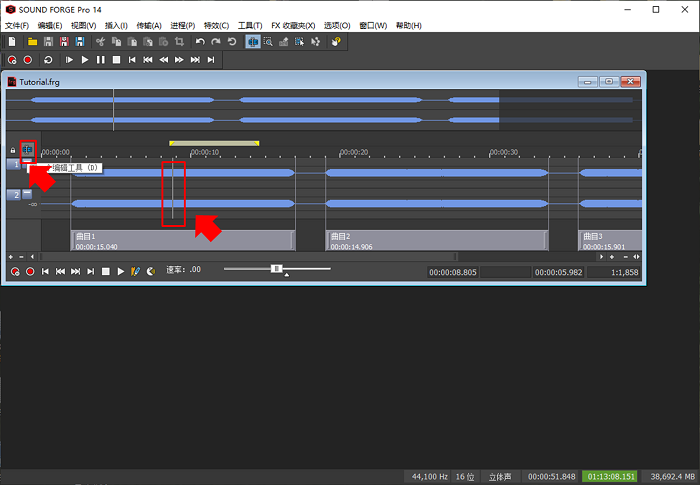Image resolution: width=700 pixels, height=485 pixels.
Task: Select the 曲目1 region block
Action: pos(181,240)
